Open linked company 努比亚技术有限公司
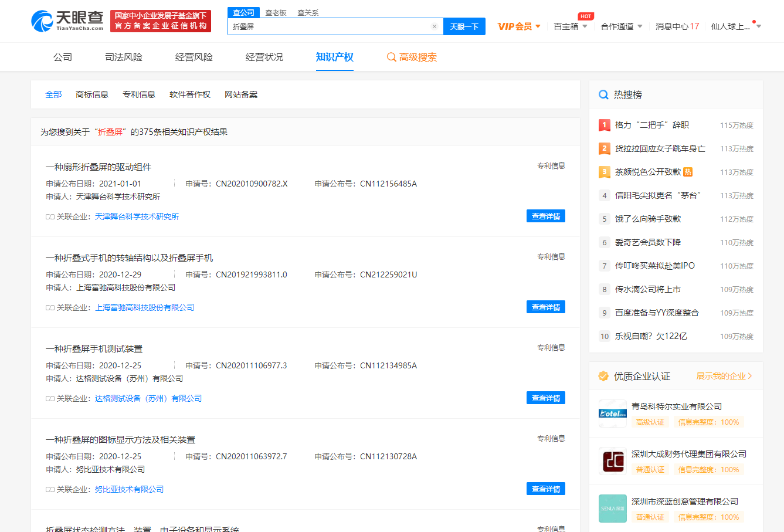 (130, 489)
